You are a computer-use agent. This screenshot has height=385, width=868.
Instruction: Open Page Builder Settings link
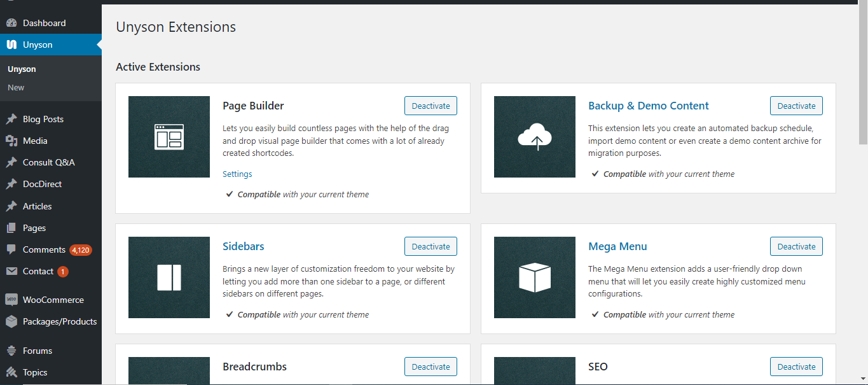(237, 174)
